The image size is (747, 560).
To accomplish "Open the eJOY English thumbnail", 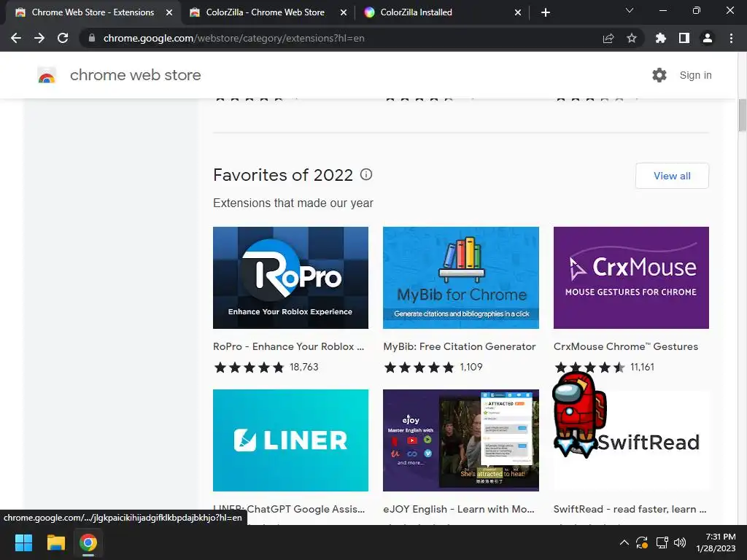I will point(461,440).
